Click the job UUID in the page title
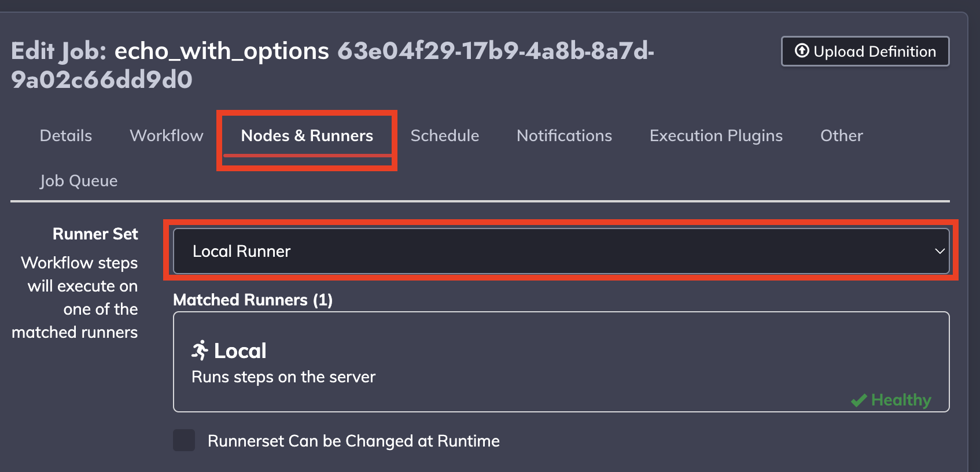The height and width of the screenshot is (472, 980). 333,65
